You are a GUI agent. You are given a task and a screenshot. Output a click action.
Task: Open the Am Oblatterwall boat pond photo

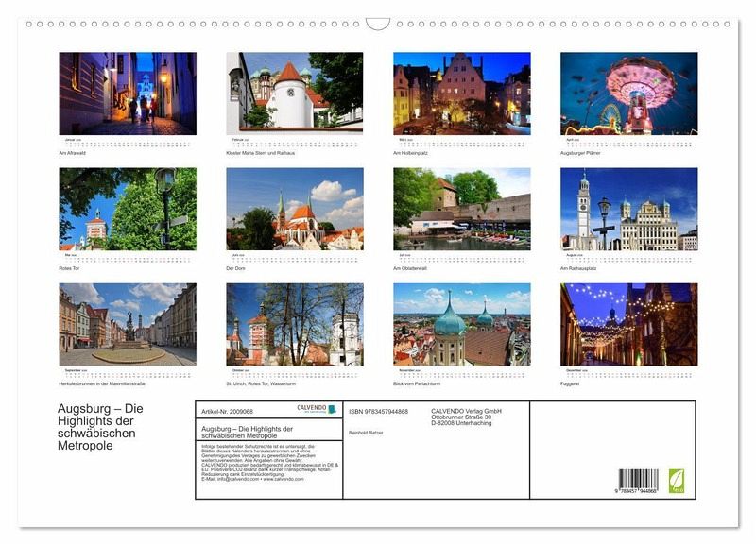(462, 209)
